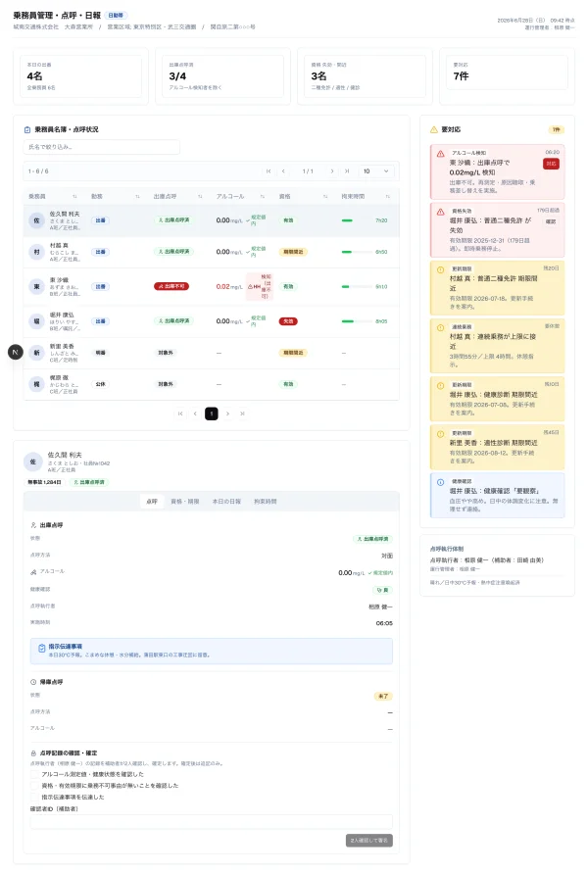Switch to the 本日の日報 tab
Viewport: 588px width, 874px height.
click(x=226, y=502)
